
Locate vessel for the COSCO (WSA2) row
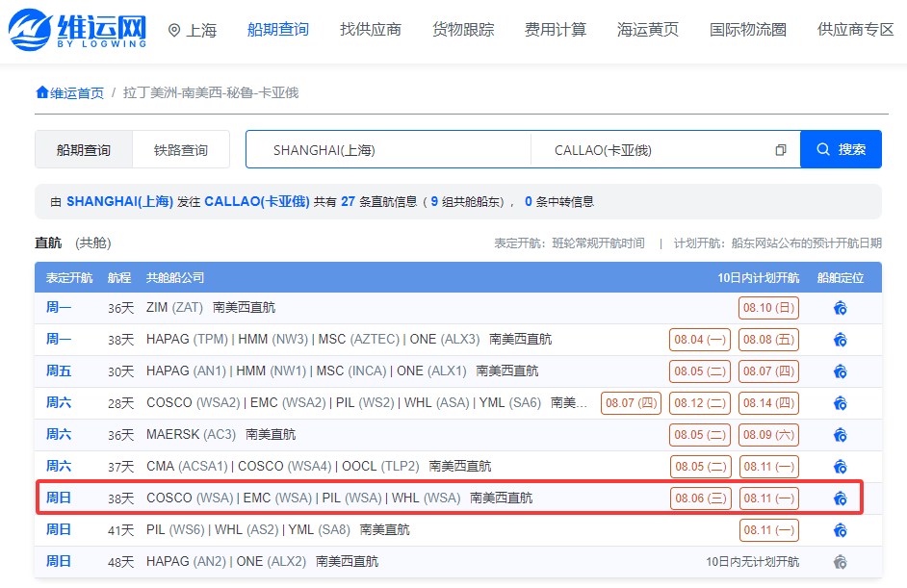840,403
